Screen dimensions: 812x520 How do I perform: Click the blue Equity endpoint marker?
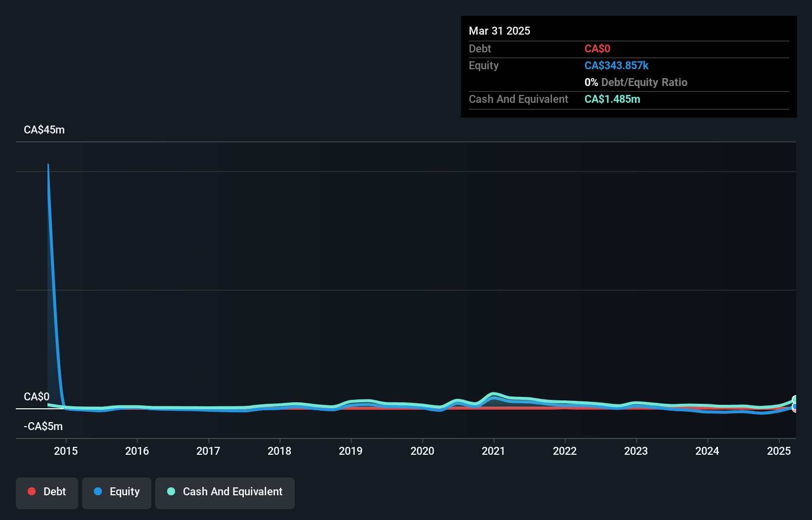[x=795, y=407]
